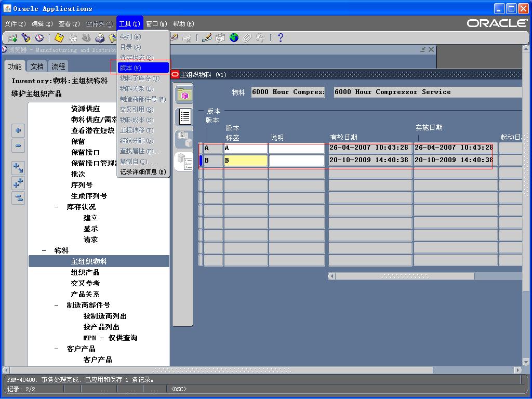Viewport: 532px width, 399px height.
Task: Collapse the 物料 tree node
Action: [44, 251]
